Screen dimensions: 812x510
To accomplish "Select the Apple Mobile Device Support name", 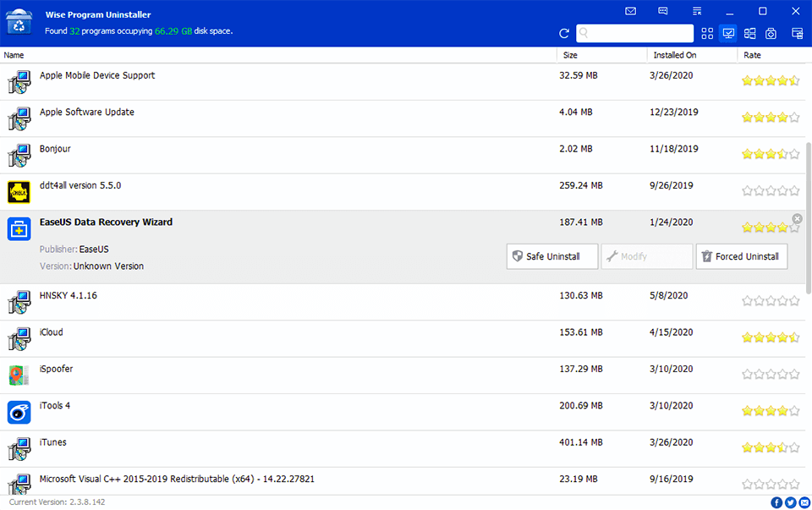I will click(x=97, y=75).
